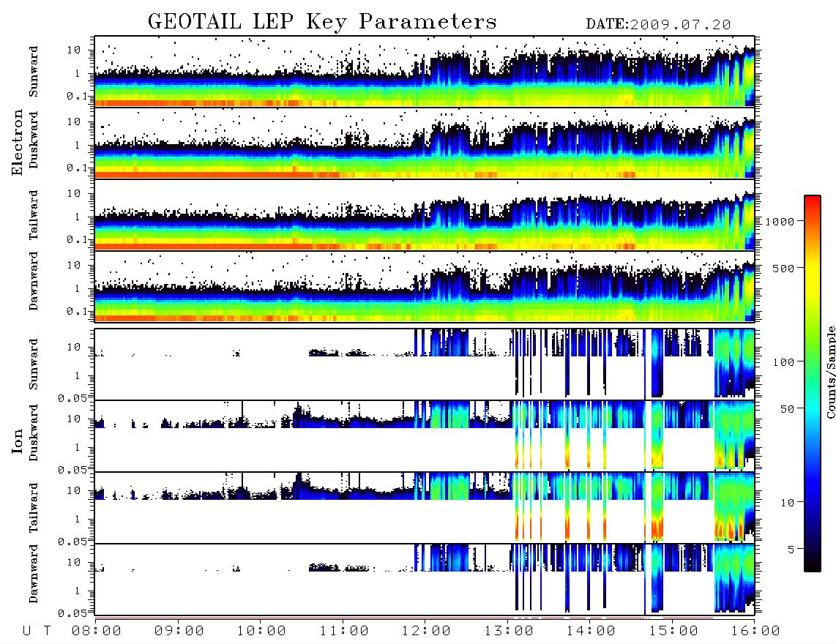Click the 11:00 time tick label
This screenshot has height=644, width=836.
[x=344, y=632]
